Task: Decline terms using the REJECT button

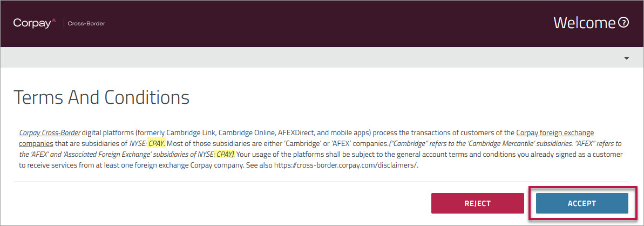Action: pyautogui.click(x=477, y=203)
